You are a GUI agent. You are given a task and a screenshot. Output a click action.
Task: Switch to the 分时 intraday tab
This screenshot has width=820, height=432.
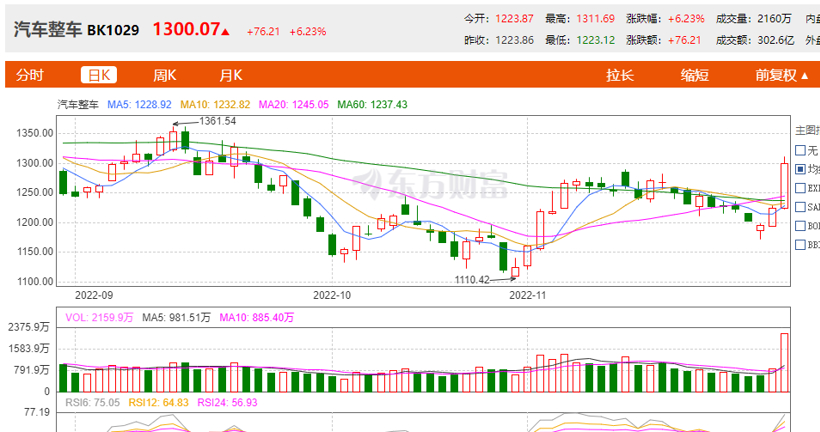[30, 75]
